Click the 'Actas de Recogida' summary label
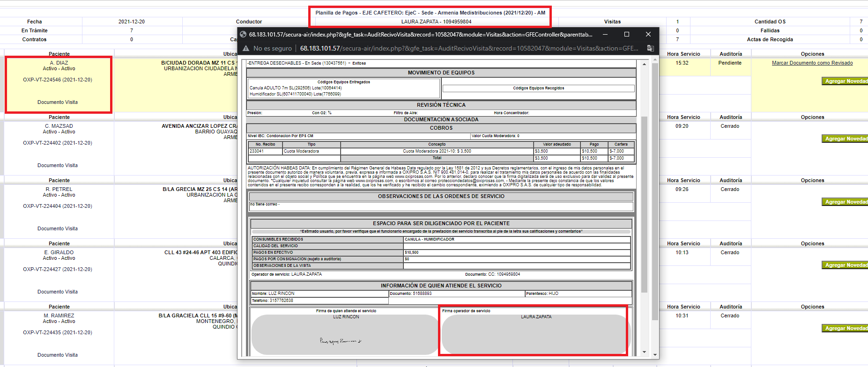The image size is (868, 367). pyautogui.click(x=770, y=39)
